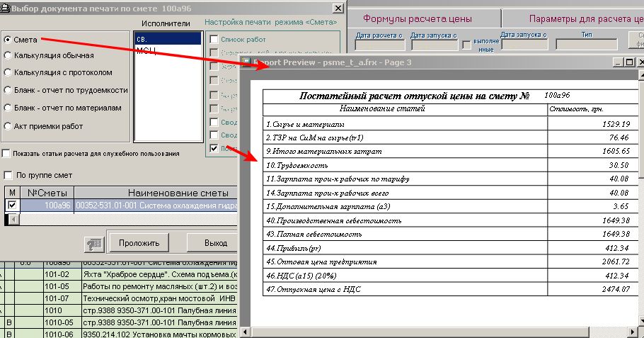Select Акт приемки работ radio button

pos(8,126)
